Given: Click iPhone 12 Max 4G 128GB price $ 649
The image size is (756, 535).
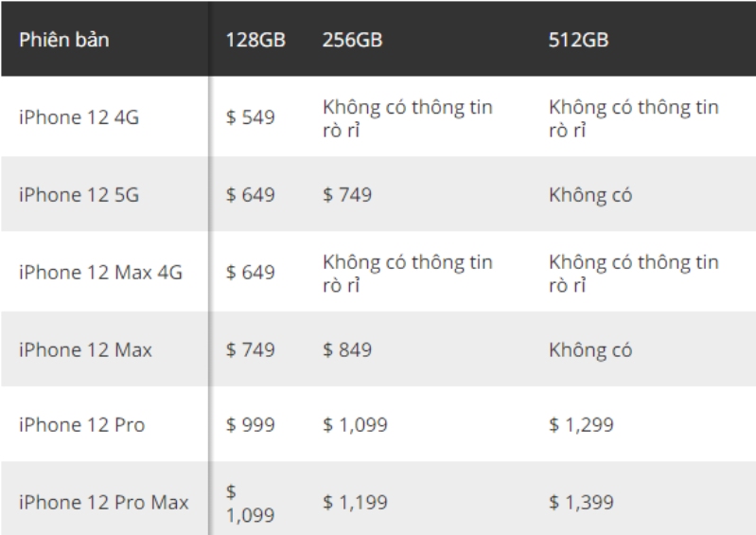Looking at the screenshot, I should (250, 272).
